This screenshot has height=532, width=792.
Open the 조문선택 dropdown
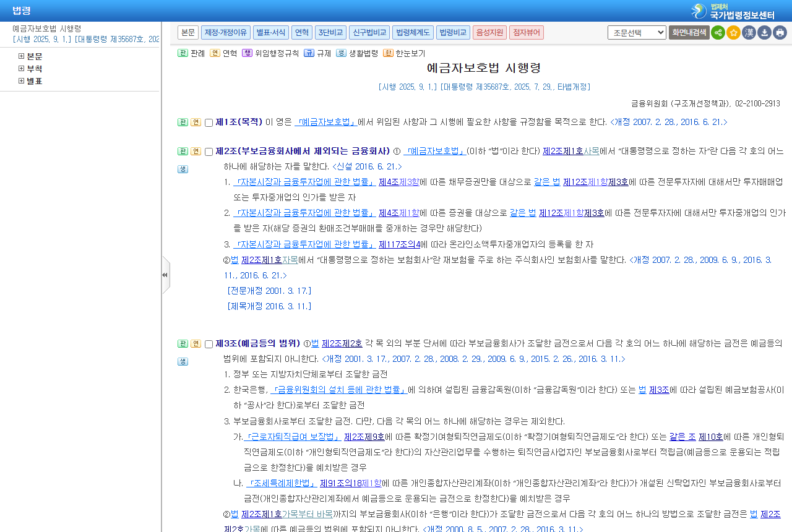click(637, 32)
